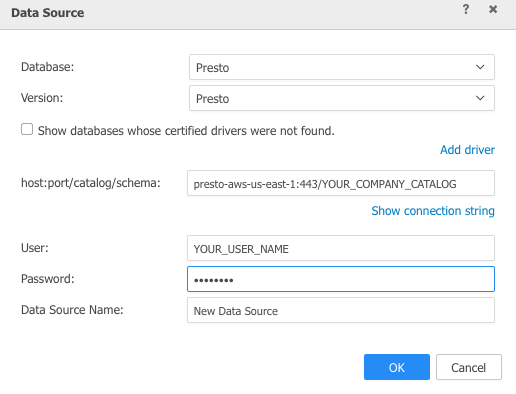The height and width of the screenshot is (394, 516).
Task: Click the 'Password:' label
Action: pos(48,279)
